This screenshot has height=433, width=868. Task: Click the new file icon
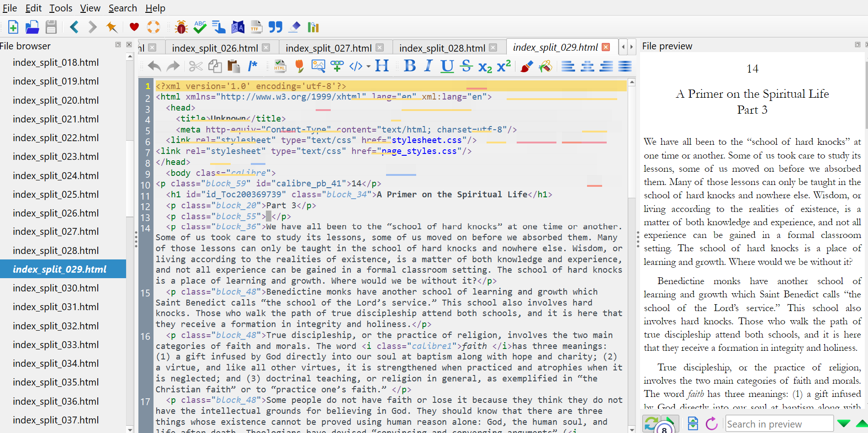13,27
